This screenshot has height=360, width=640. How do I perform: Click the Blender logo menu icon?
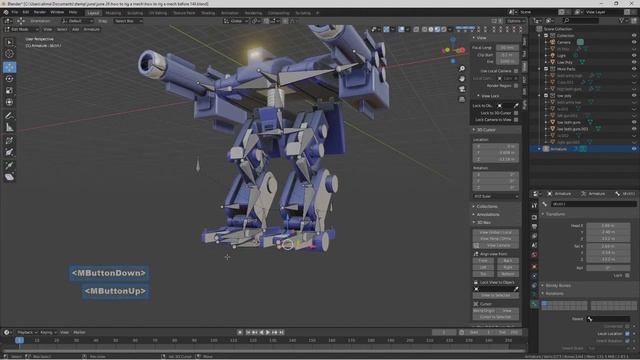tap(6, 12)
